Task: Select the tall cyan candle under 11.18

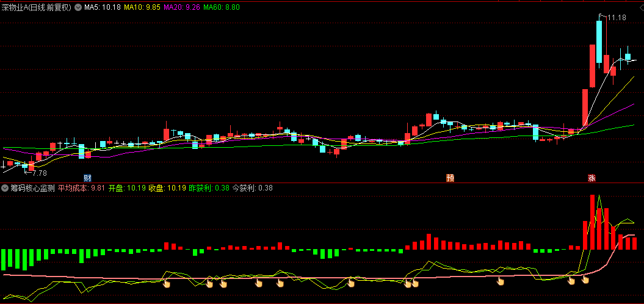Action: point(599,41)
